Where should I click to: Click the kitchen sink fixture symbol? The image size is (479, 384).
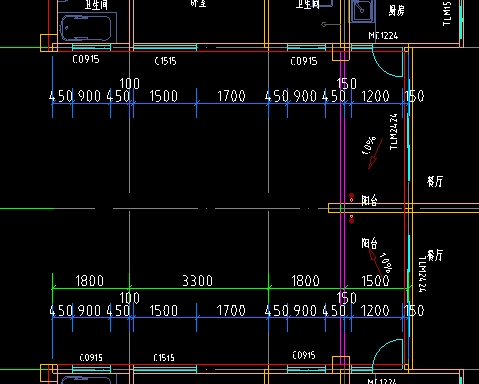tap(362, 11)
